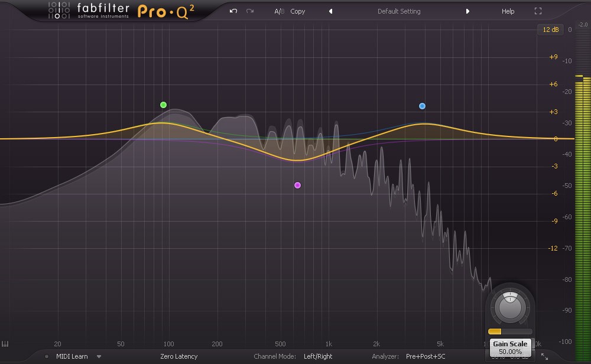The width and height of the screenshot is (591, 364).
Task: Copy the current state with Copy button
Action: (x=297, y=11)
